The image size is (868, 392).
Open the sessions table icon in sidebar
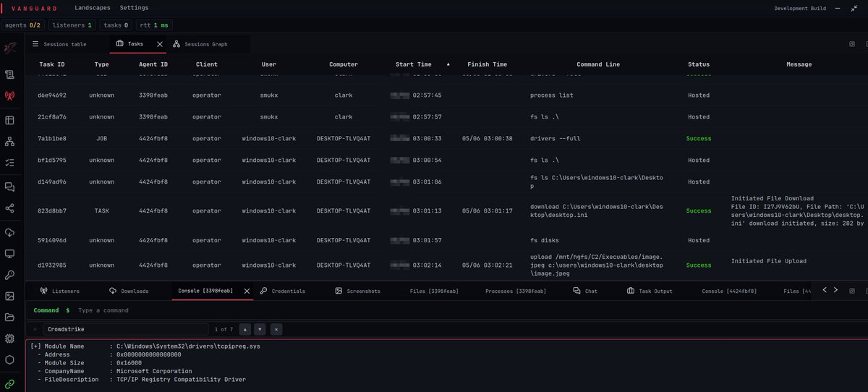(x=10, y=120)
